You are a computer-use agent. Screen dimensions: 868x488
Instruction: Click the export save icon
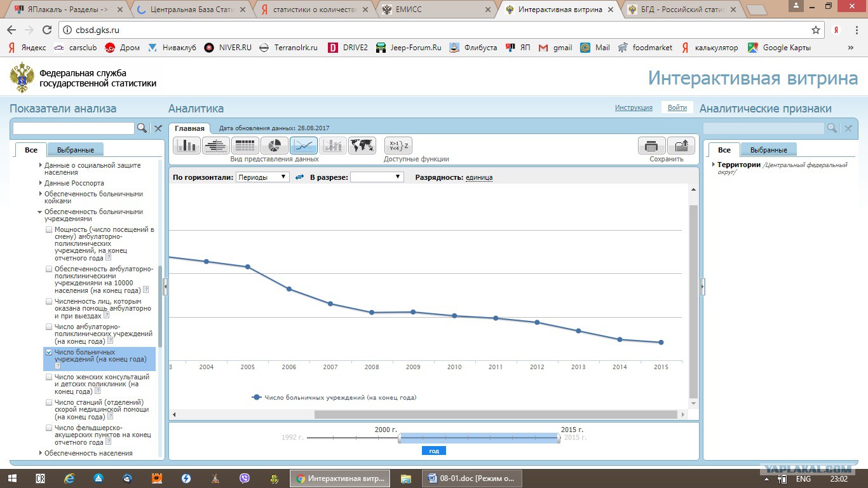pos(681,146)
